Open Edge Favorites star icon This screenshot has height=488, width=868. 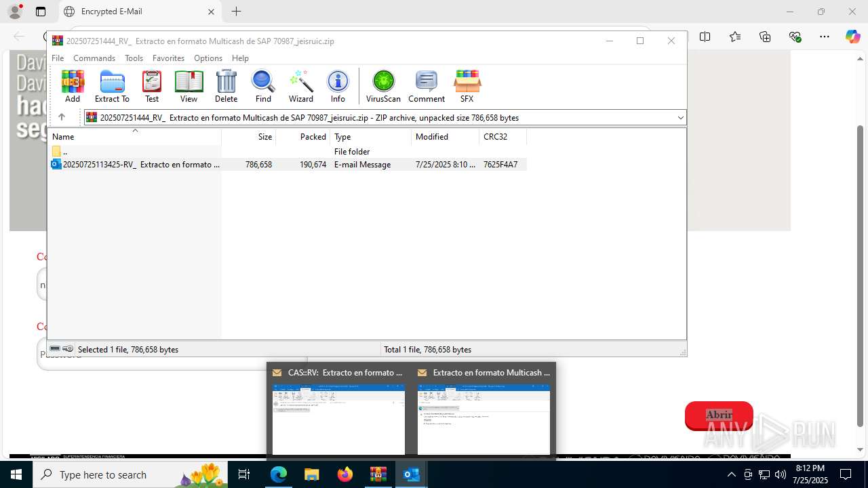[735, 37]
